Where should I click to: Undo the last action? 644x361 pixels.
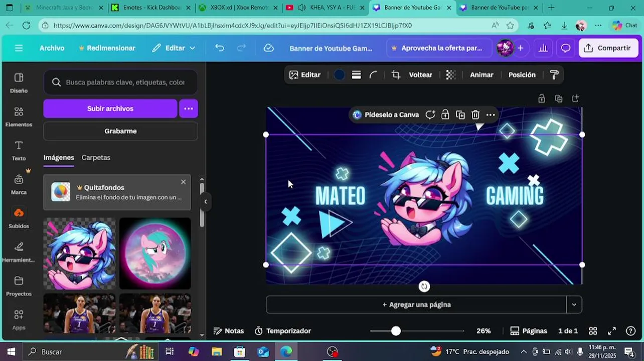pyautogui.click(x=219, y=48)
